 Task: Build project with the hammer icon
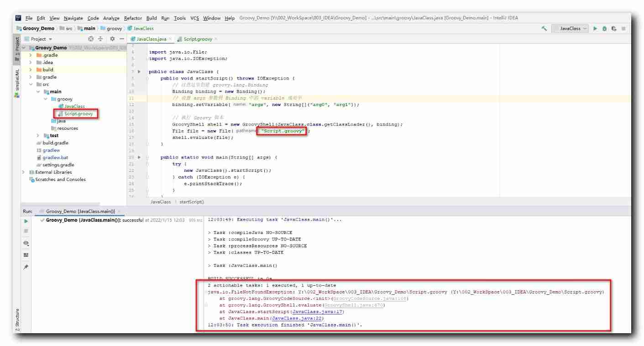(x=544, y=28)
